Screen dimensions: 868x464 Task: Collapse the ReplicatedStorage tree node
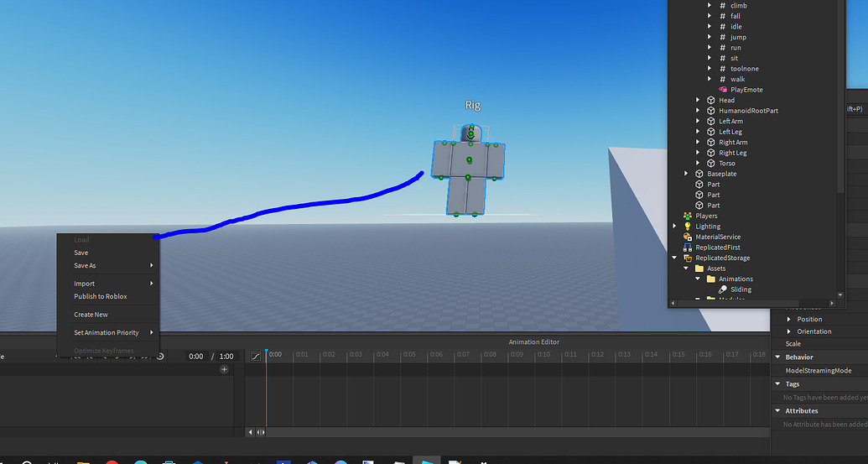(674, 258)
